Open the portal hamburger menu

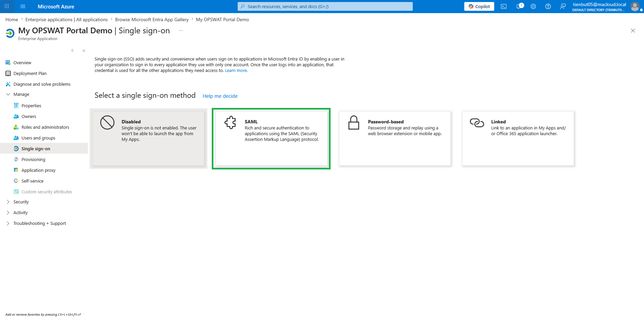pos(23,6)
